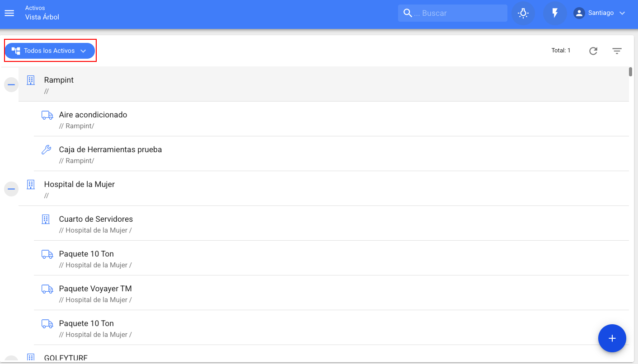Select the Paquete Voyayer TM asset
The width and height of the screenshot is (638, 364).
[95, 289]
